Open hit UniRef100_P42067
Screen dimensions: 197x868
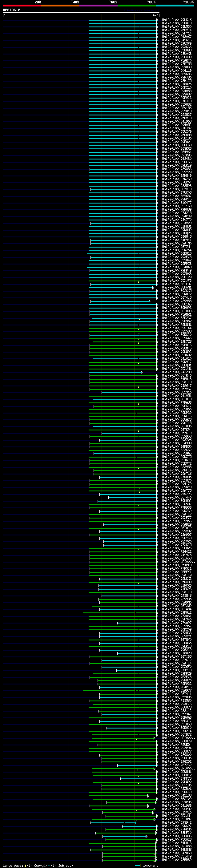176,37
